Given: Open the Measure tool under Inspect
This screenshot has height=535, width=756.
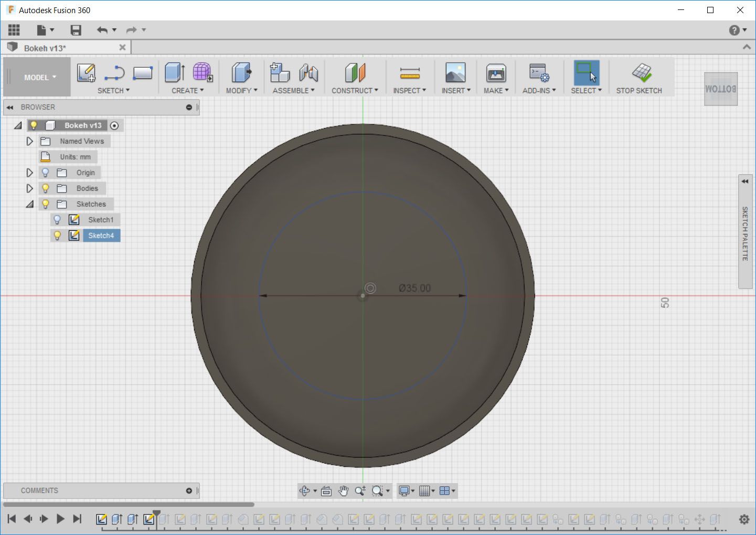Looking at the screenshot, I should tap(410, 73).
